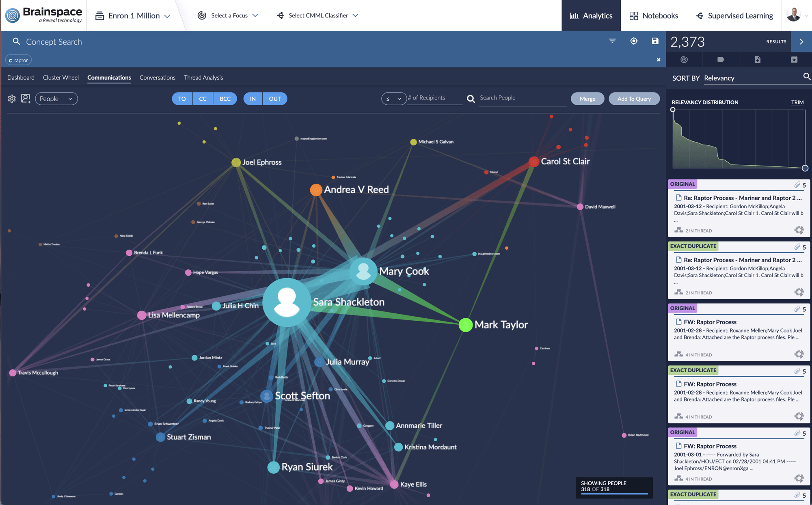The width and height of the screenshot is (812, 505).
Task: Focus the Concept Search field
Action: (x=309, y=42)
